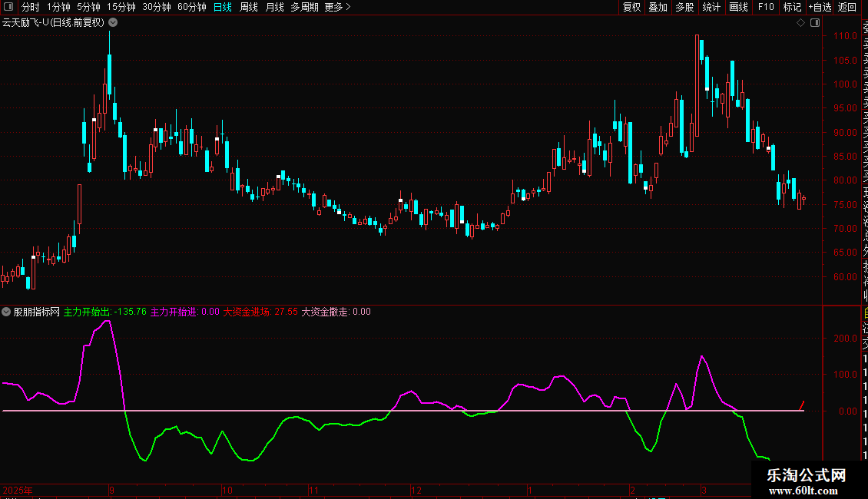The image size is (868, 499).
Task: Click the 叠加 overlay button
Action: [658, 7]
